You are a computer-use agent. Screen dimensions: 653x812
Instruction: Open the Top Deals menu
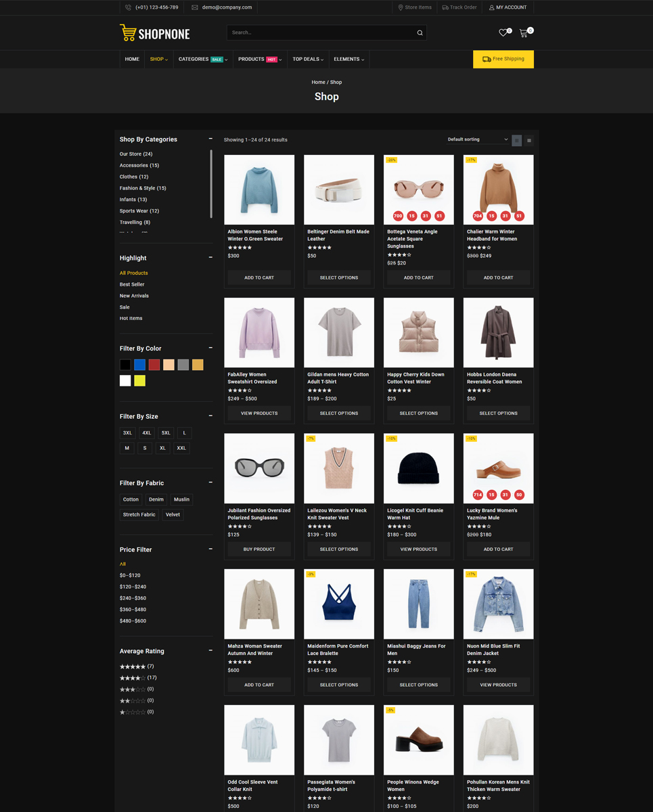tap(308, 59)
